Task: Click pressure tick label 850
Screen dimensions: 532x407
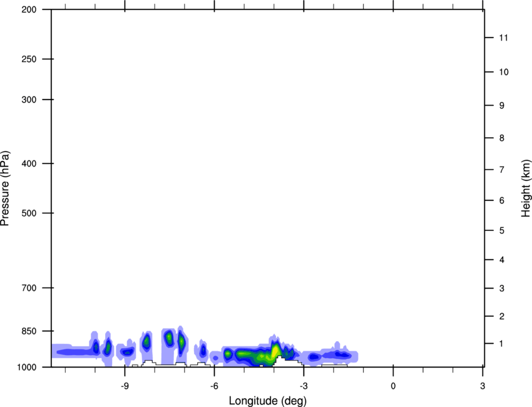Action: pos(29,331)
